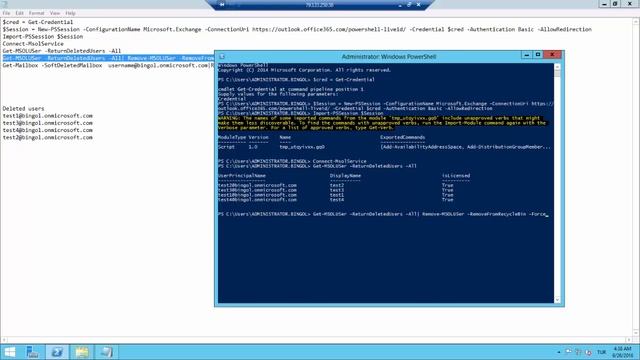Click ModuleType header in PowerShell output
Screen dimensions: 640x360
(x=232, y=138)
